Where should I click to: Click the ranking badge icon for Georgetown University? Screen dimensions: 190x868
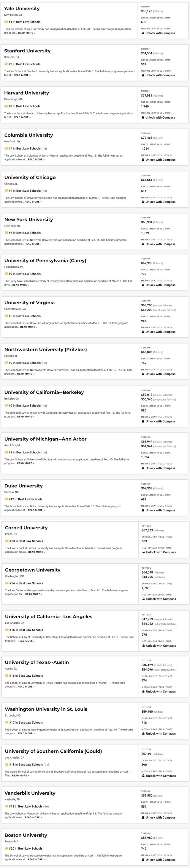(x=7, y=583)
